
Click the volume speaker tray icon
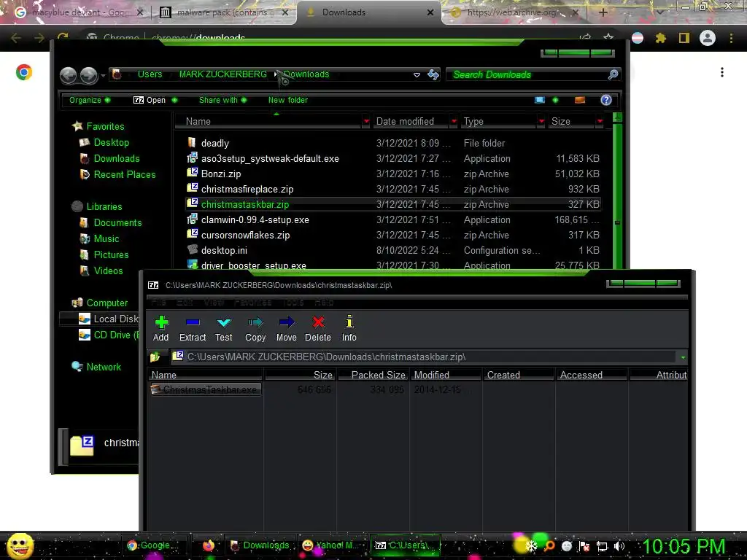[619, 546]
